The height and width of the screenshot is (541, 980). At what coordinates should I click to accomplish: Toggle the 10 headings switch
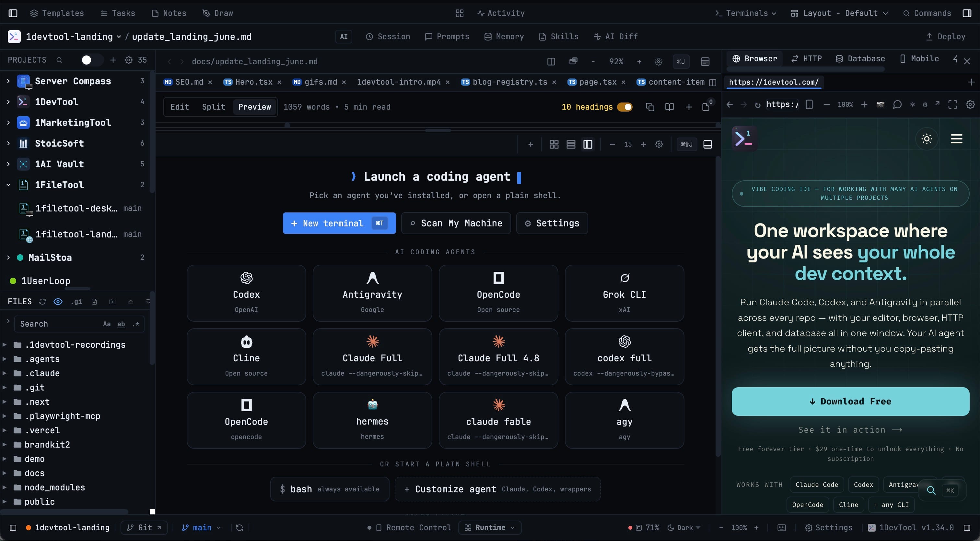[625, 107]
